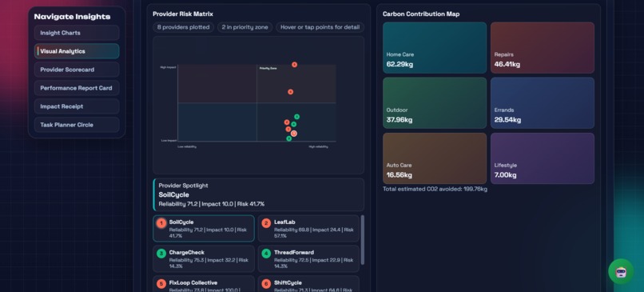The image size is (644, 292).
Task: Select orange chart point 7
Action: pos(288,129)
